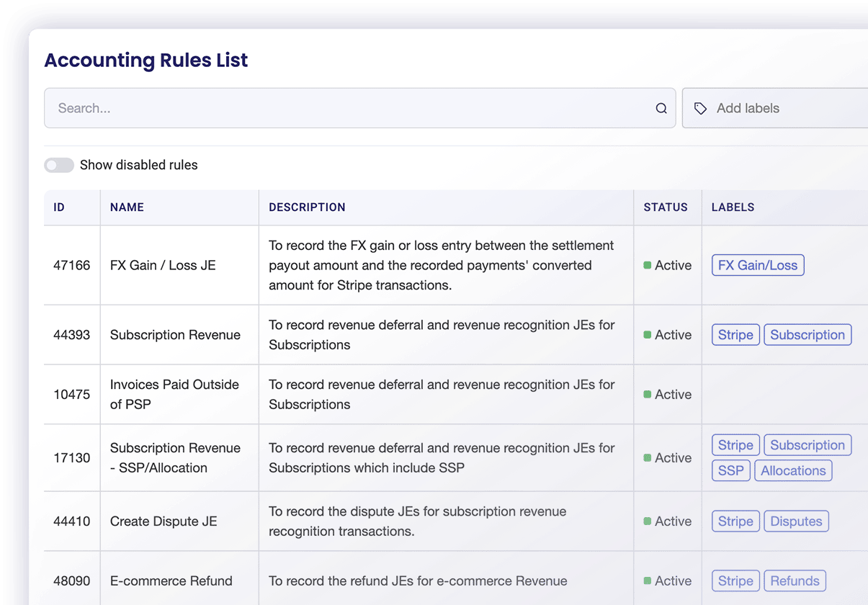The height and width of the screenshot is (605, 868).
Task: Click the Disputes label chip
Action: click(796, 521)
